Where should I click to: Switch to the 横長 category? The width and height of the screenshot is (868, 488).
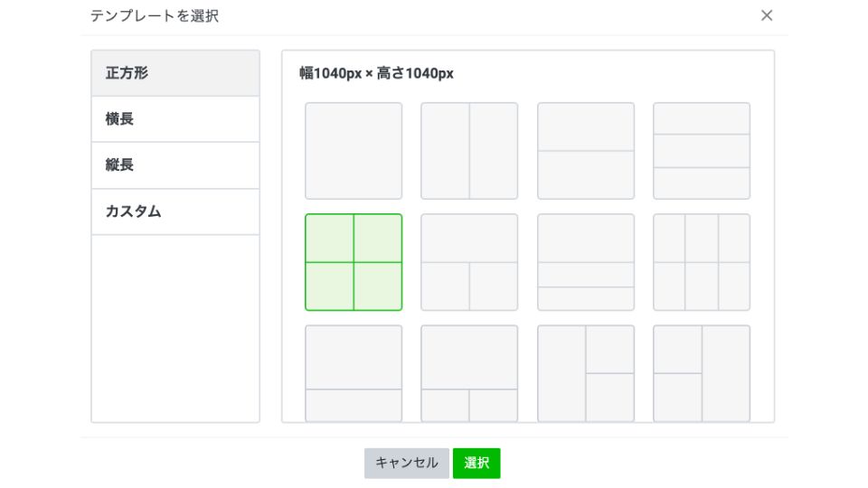175,119
